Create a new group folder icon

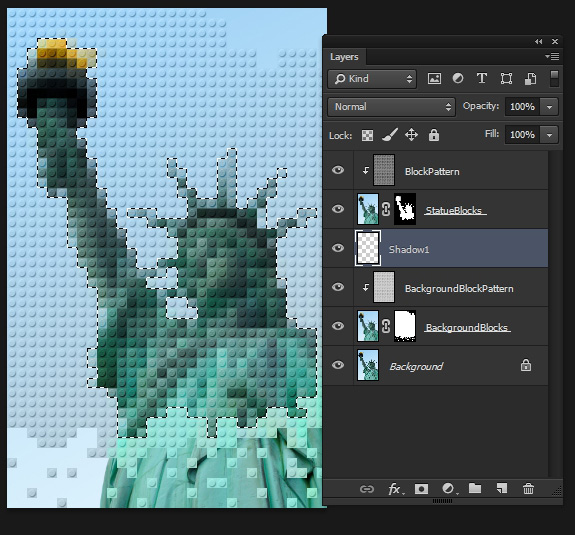tap(475, 488)
